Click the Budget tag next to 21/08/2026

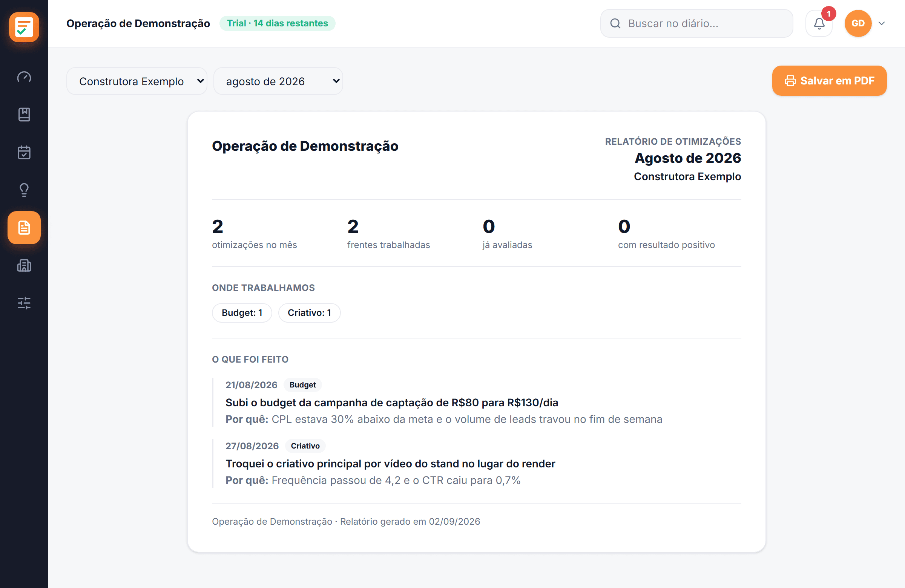coord(303,385)
